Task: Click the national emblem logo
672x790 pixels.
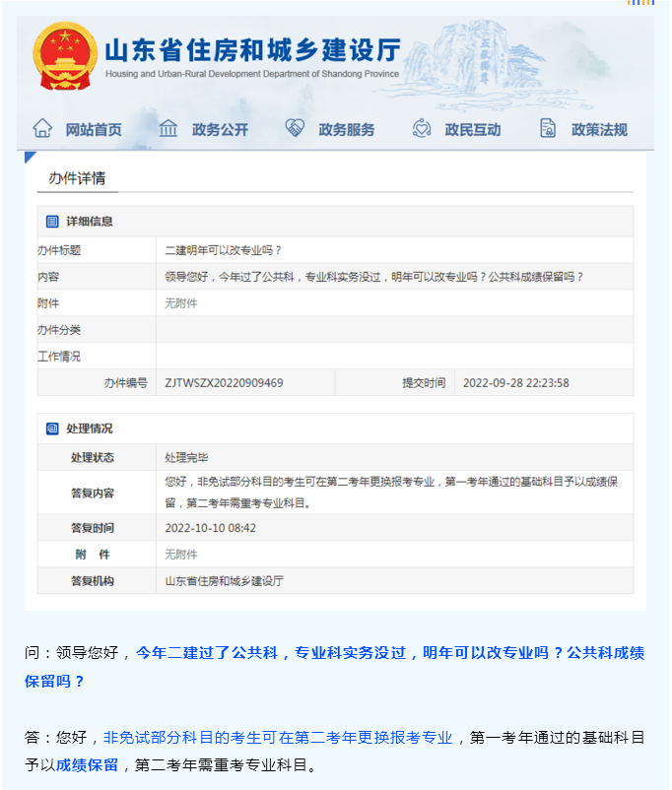Action: coord(65,55)
